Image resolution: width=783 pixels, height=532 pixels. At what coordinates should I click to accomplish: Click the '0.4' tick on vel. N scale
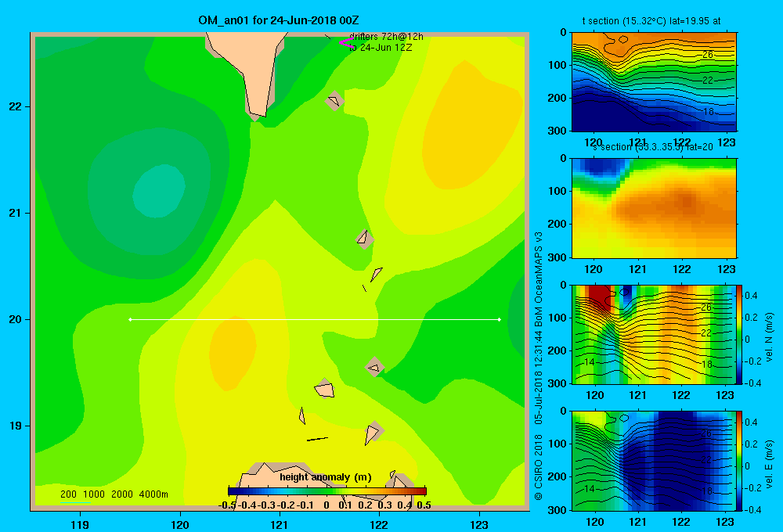tap(751, 296)
